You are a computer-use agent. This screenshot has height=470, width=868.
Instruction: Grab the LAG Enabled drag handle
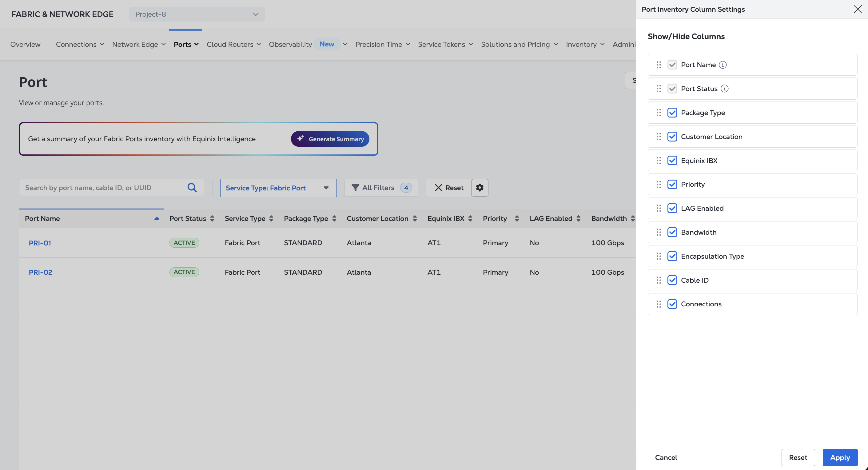click(659, 208)
